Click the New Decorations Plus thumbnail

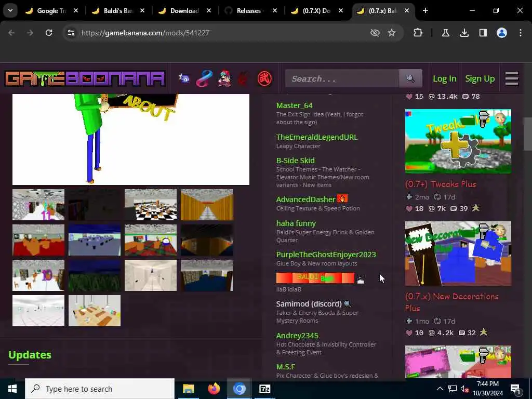point(458,254)
